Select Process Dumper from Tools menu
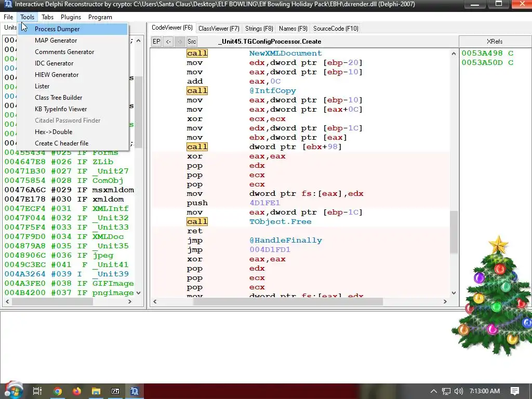Screen dimensions: 532x399 pyautogui.click(x=73, y=29)
